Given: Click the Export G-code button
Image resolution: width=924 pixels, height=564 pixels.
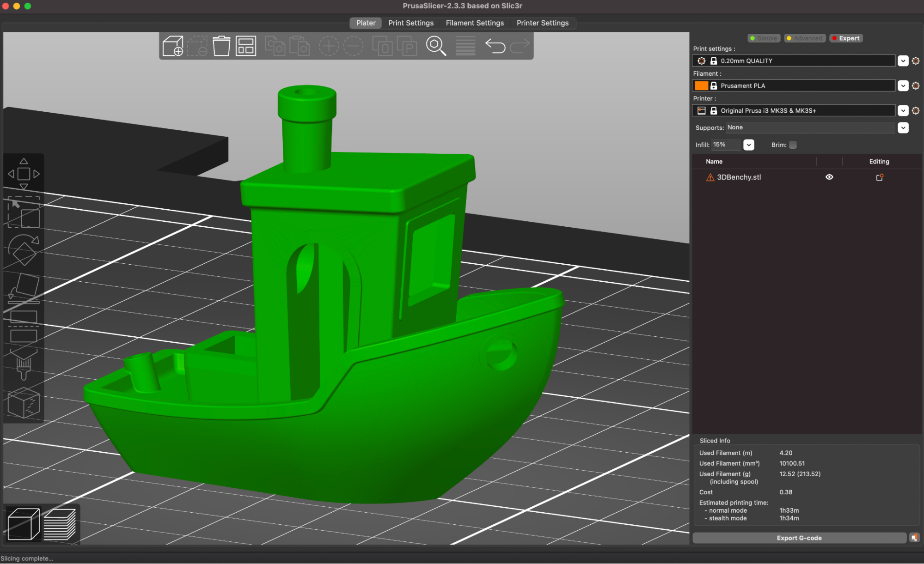Looking at the screenshot, I should [x=799, y=538].
